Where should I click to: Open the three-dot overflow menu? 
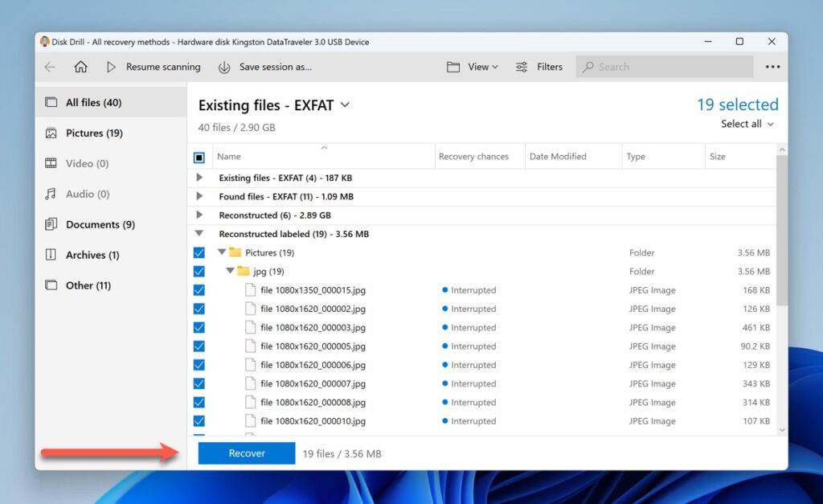click(x=772, y=68)
